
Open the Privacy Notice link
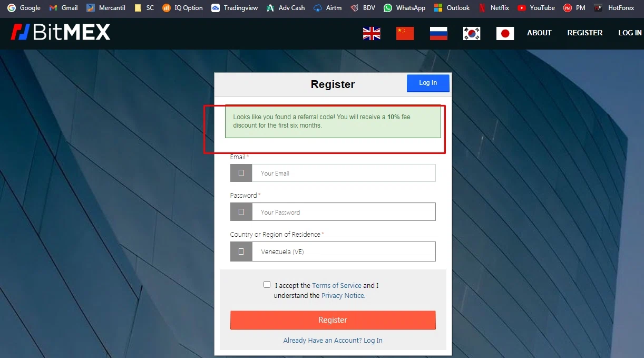(343, 296)
